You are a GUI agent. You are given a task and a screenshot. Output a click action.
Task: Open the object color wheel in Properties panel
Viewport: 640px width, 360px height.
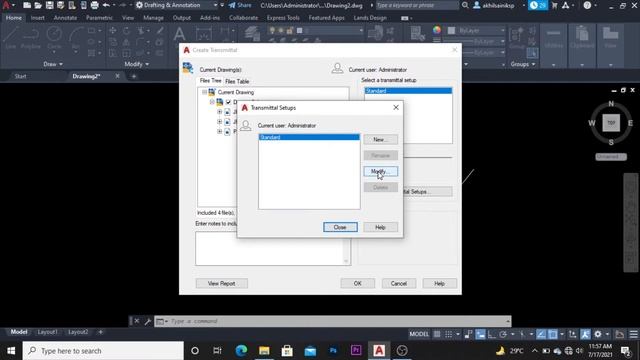click(437, 30)
